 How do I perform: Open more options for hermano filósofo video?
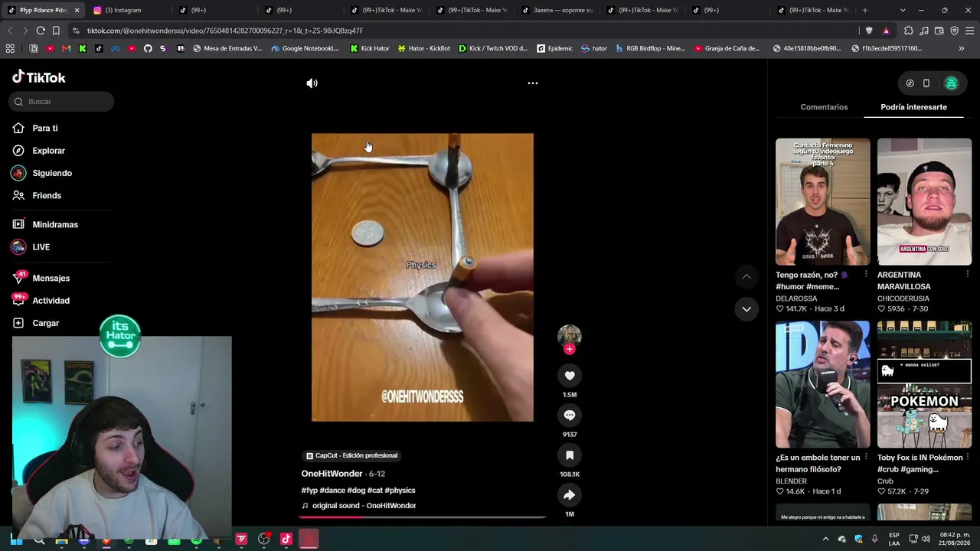[x=866, y=458]
